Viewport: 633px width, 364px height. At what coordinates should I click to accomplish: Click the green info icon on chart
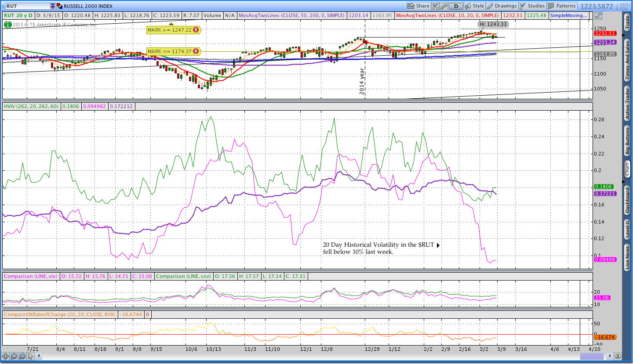point(7,25)
